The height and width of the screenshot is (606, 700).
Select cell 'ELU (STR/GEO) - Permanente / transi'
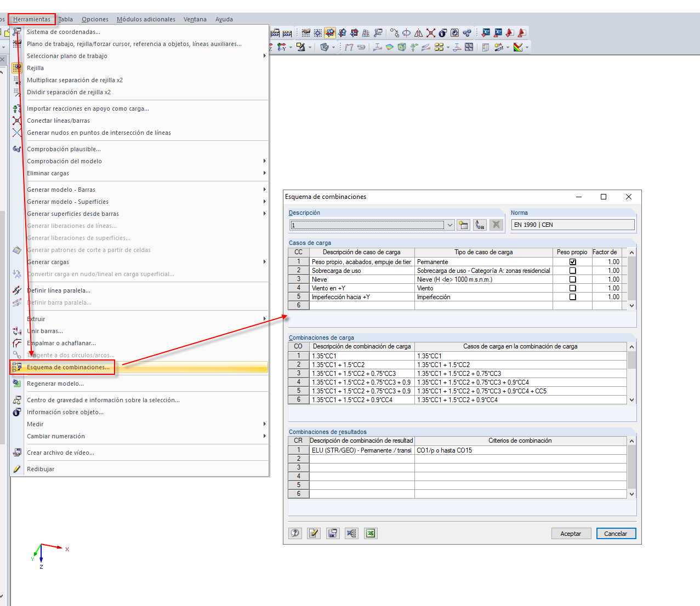coord(362,450)
